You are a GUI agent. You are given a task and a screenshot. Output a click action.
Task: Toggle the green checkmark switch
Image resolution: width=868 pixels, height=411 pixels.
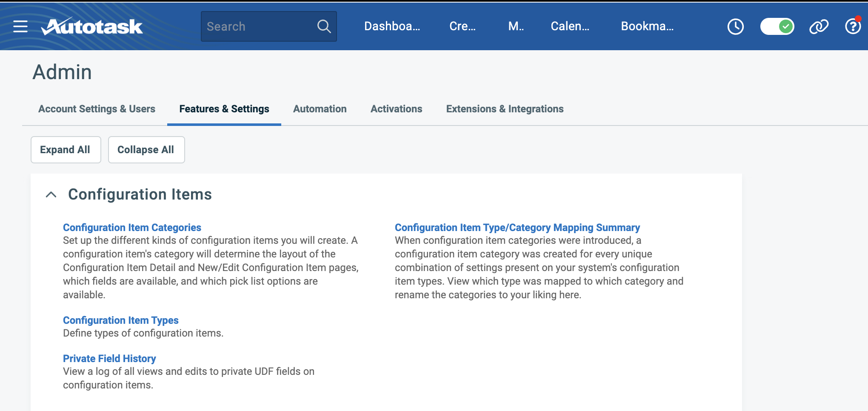[777, 26]
